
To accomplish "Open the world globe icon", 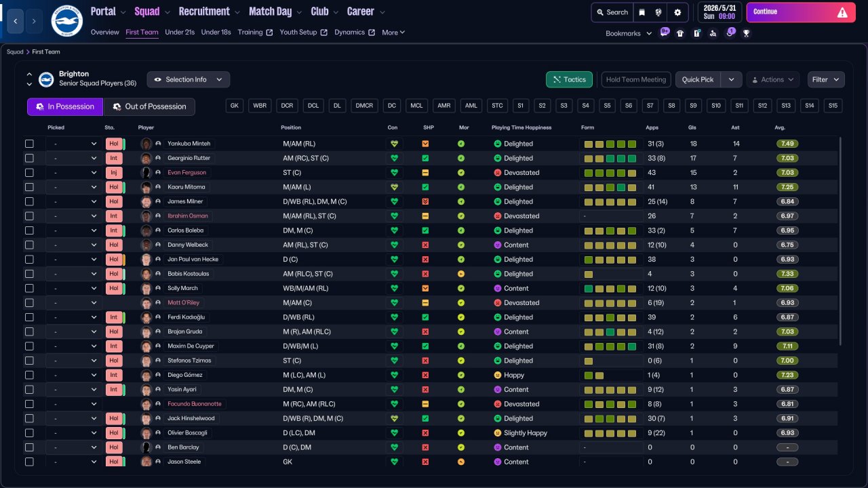I will (x=658, y=12).
